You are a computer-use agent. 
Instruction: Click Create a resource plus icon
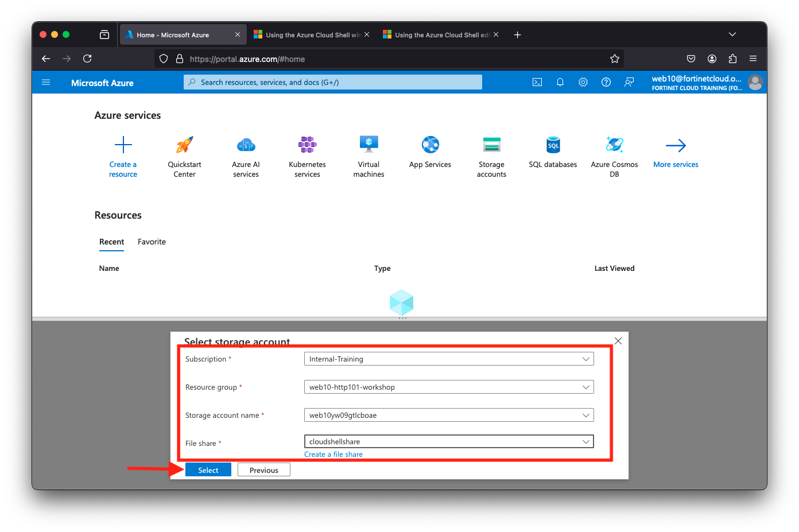pos(123,145)
